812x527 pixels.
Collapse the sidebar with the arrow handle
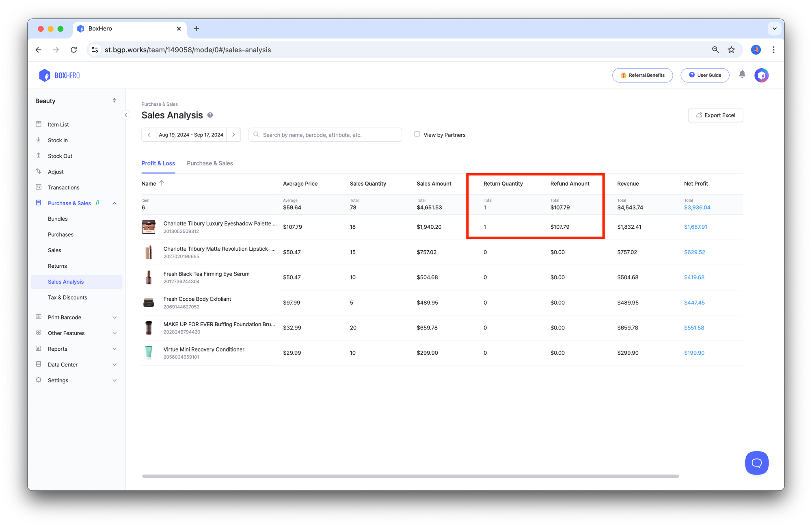point(126,115)
